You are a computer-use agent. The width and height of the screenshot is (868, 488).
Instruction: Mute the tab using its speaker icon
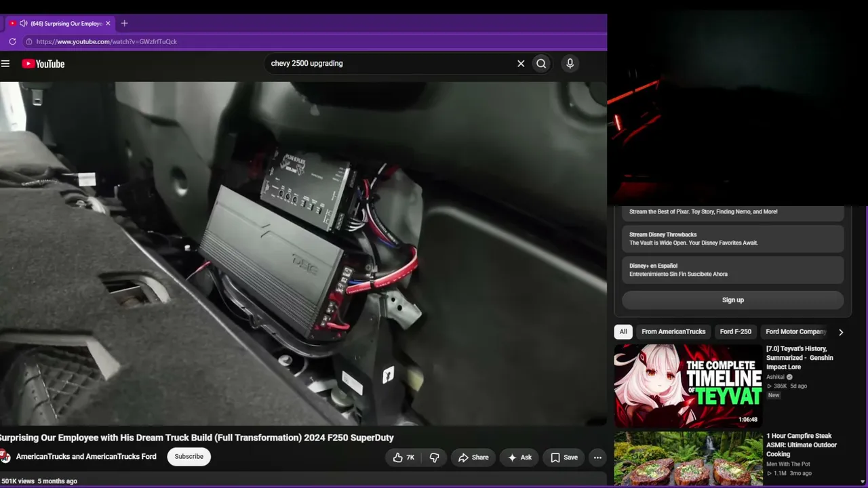(24, 24)
